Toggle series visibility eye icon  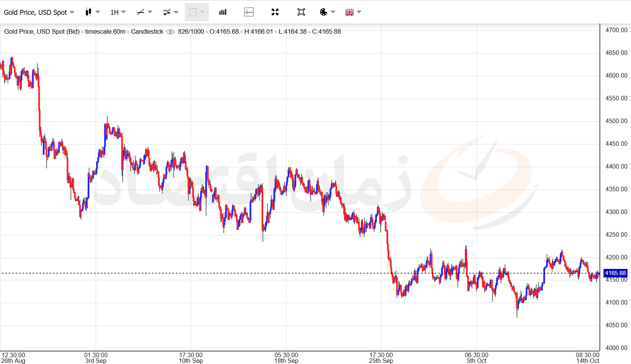[170, 32]
